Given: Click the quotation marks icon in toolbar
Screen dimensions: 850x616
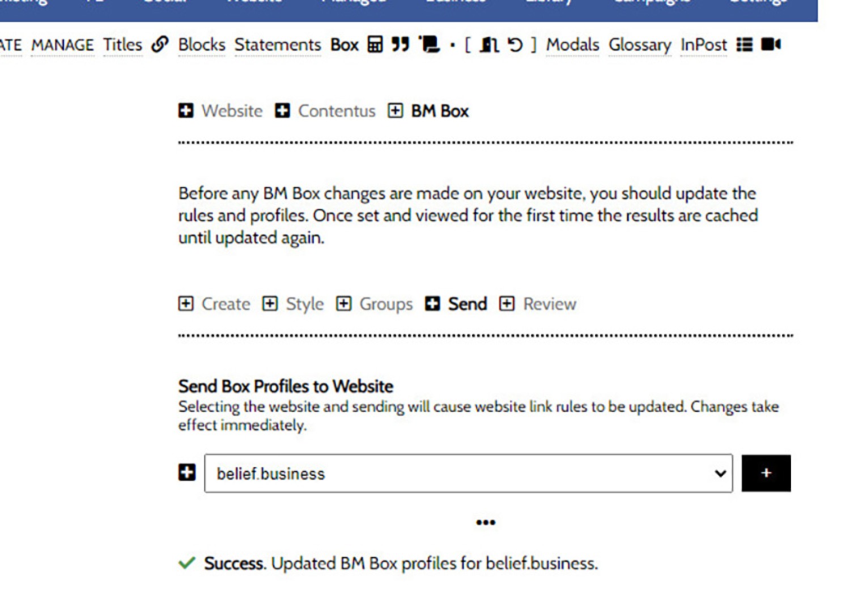Looking at the screenshot, I should click(400, 44).
